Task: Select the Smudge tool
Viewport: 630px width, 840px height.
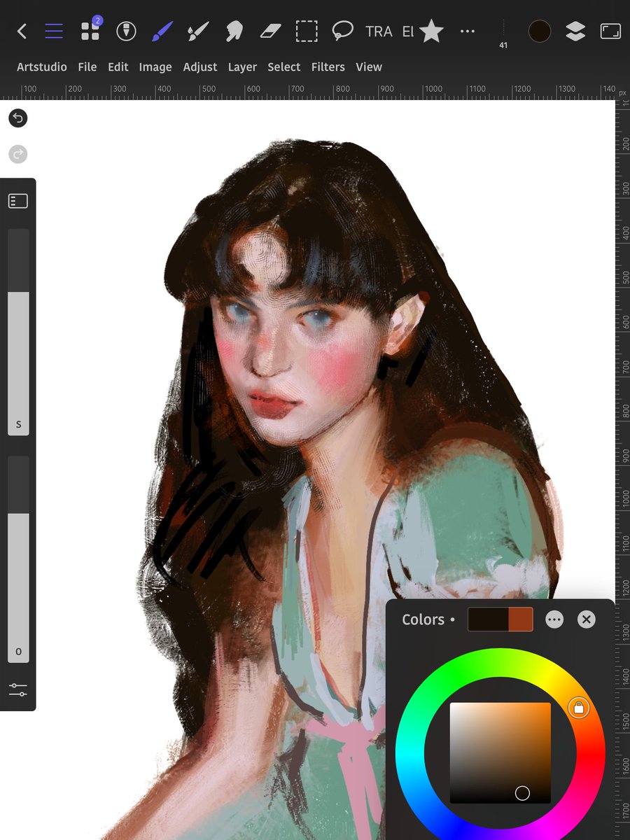Action: tap(234, 31)
